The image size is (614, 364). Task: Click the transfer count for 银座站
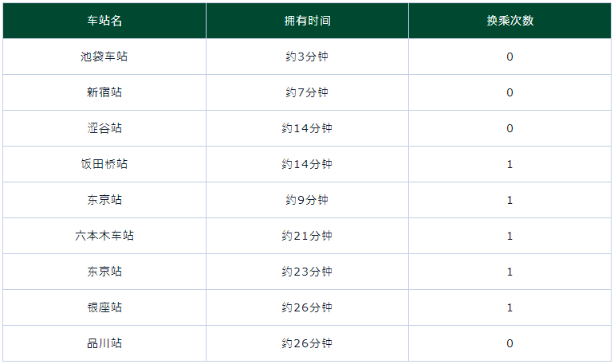pos(510,307)
